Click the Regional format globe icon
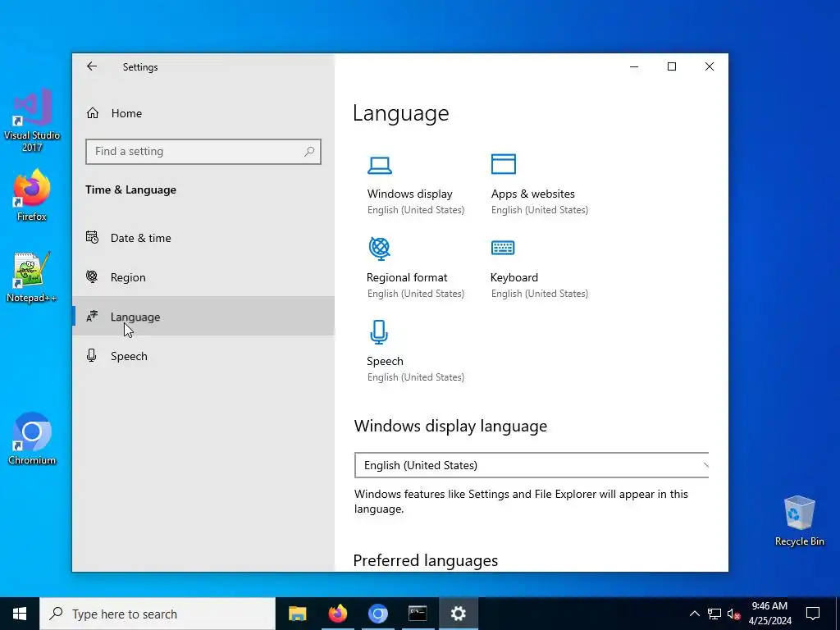The width and height of the screenshot is (840, 630). (x=379, y=249)
